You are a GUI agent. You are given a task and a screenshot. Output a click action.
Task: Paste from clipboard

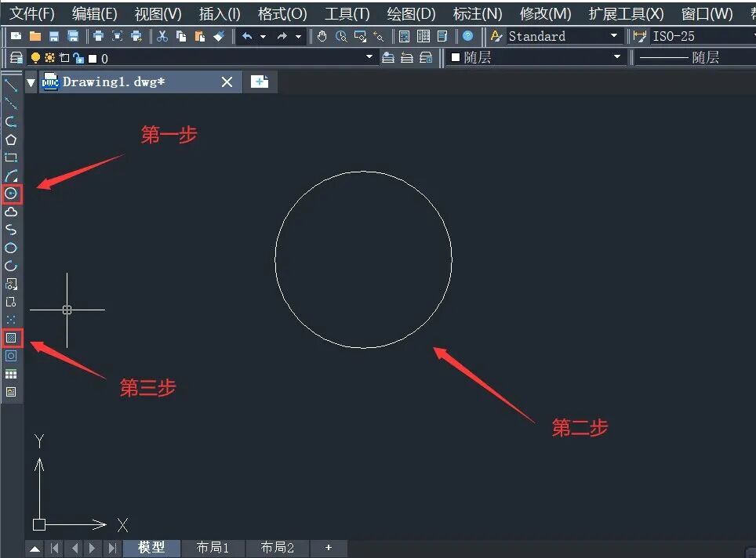(200, 36)
